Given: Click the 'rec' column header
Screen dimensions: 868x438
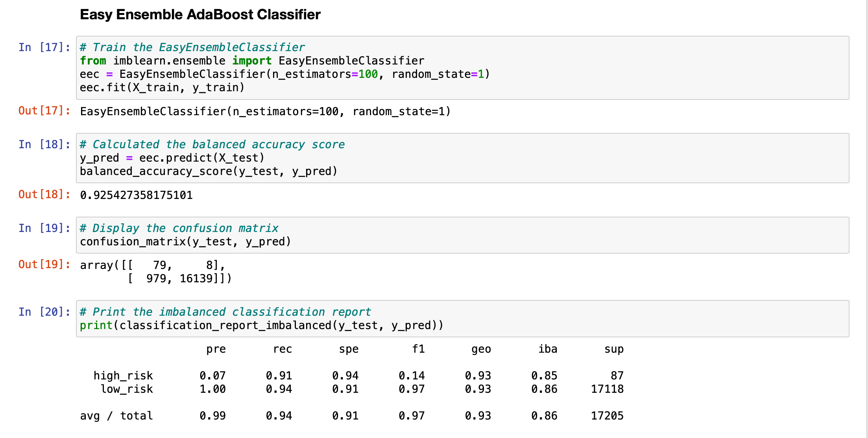Looking at the screenshot, I should [x=283, y=349].
